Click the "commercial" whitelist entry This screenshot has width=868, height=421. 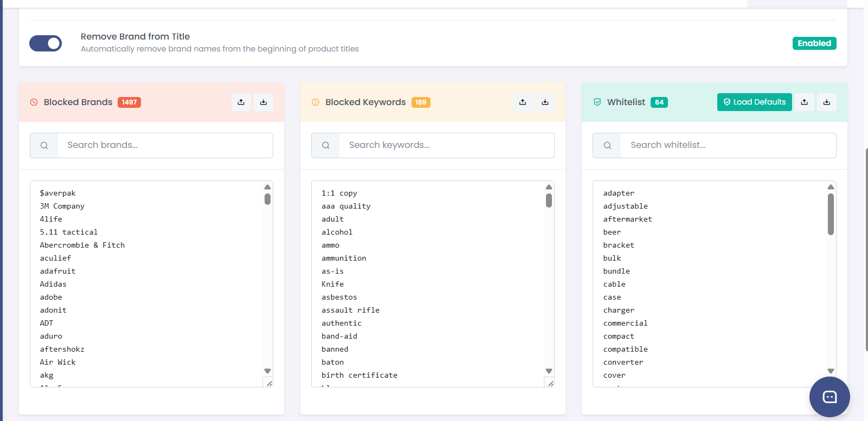pyautogui.click(x=626, y=323)
